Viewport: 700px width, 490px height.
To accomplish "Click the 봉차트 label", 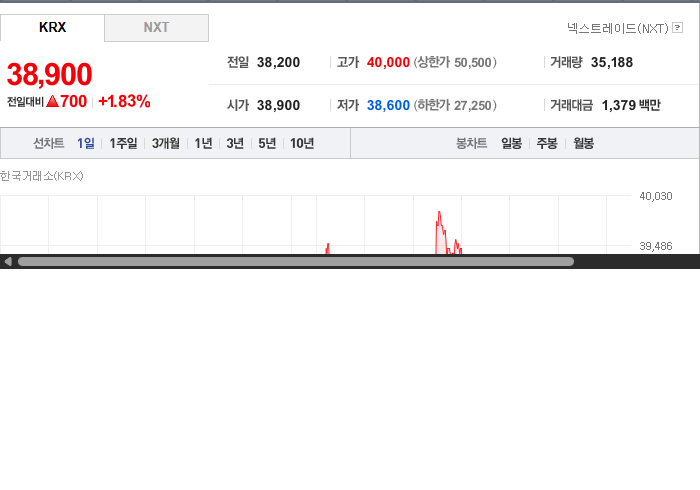I will pos(471,143).
